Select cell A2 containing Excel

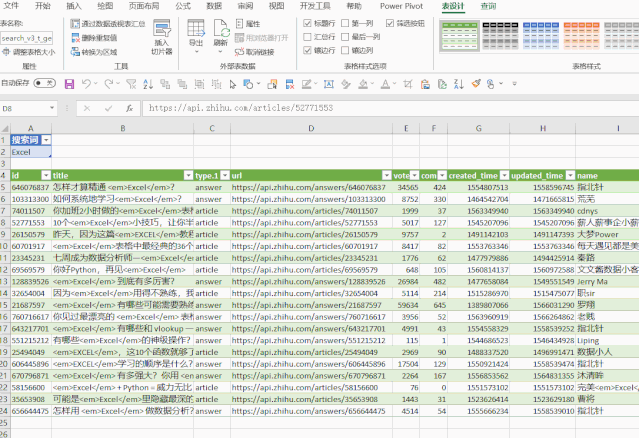pyautogui.click(x=31, y=152)
